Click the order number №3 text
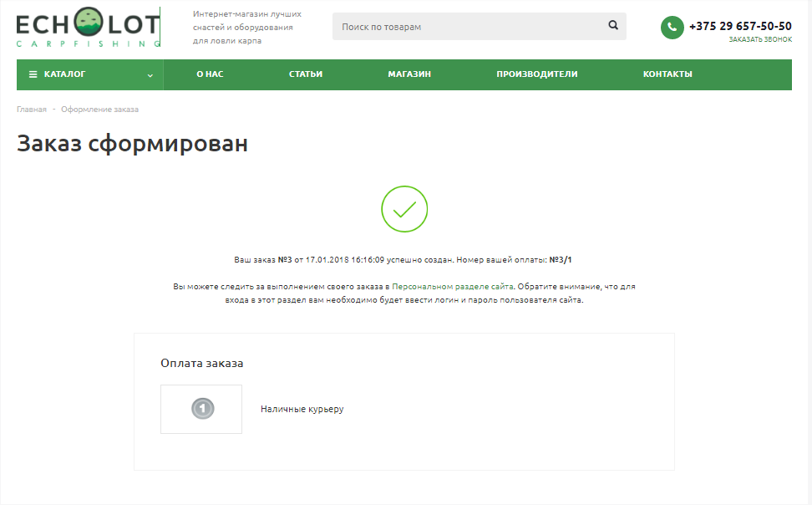The height and width of the screenshot is (505, 812). click(x=285, y=260)
